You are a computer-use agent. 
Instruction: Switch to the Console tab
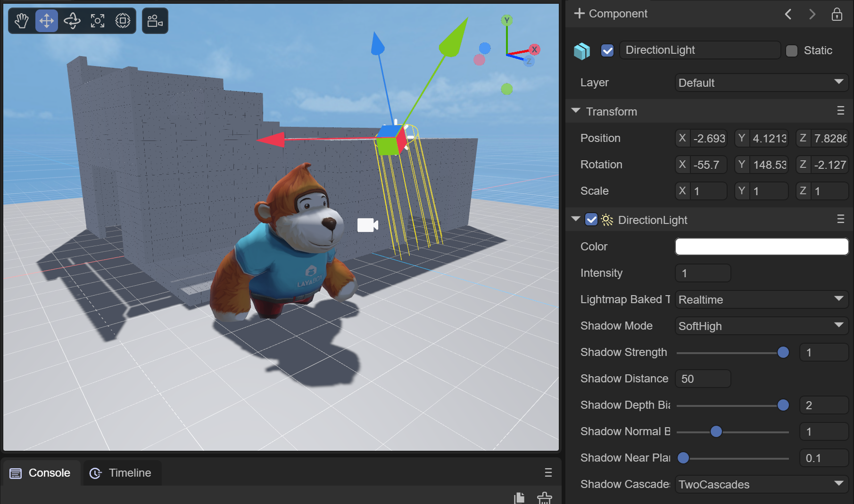pyautogui.click(x=41, y=473)
